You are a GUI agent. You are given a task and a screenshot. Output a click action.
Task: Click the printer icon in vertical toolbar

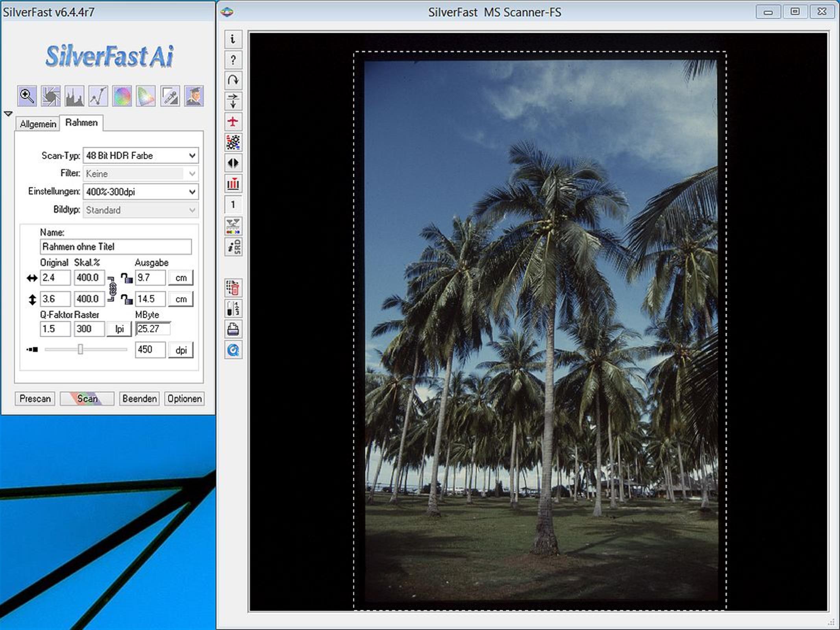pyautogui.click(x=233, y=329)
